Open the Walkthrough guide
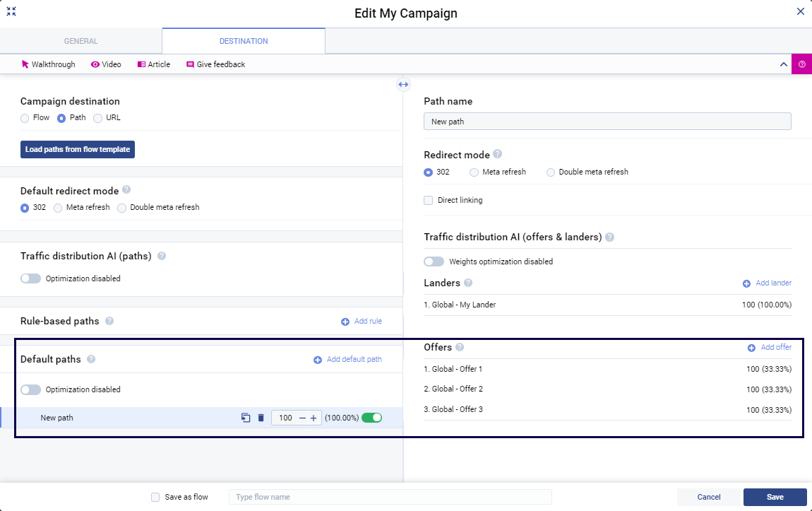812x511 pixels. (48, 64)
